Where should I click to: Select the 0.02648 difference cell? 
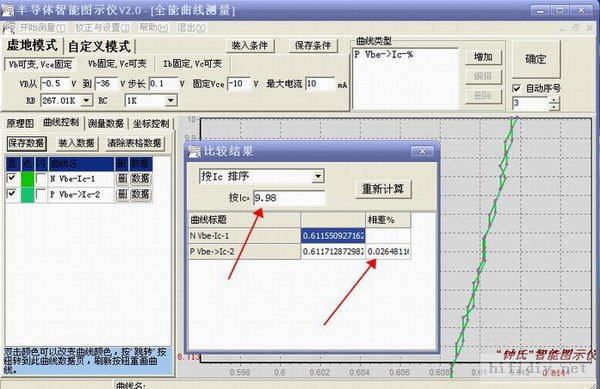click(x=388, y=252)
